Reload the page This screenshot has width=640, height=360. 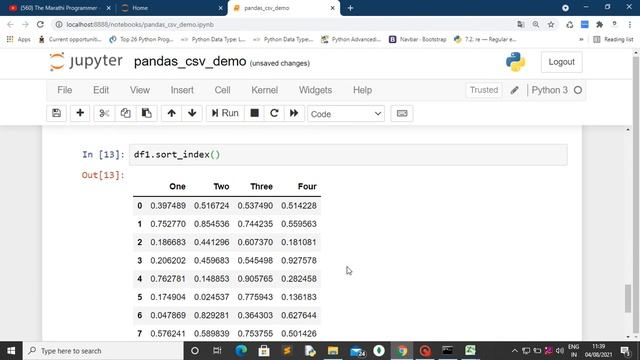click(x=40, y=24)
